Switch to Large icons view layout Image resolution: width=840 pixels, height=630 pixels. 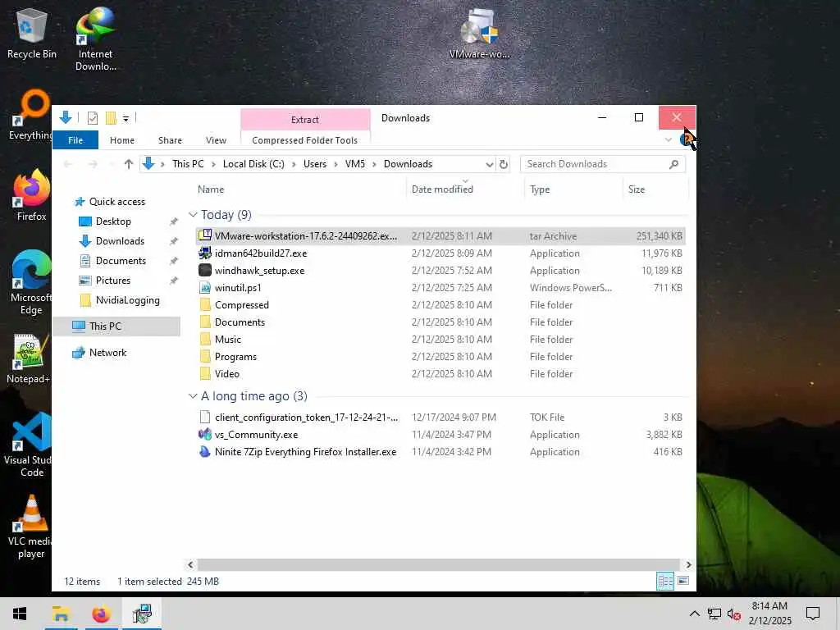[683, 581]
